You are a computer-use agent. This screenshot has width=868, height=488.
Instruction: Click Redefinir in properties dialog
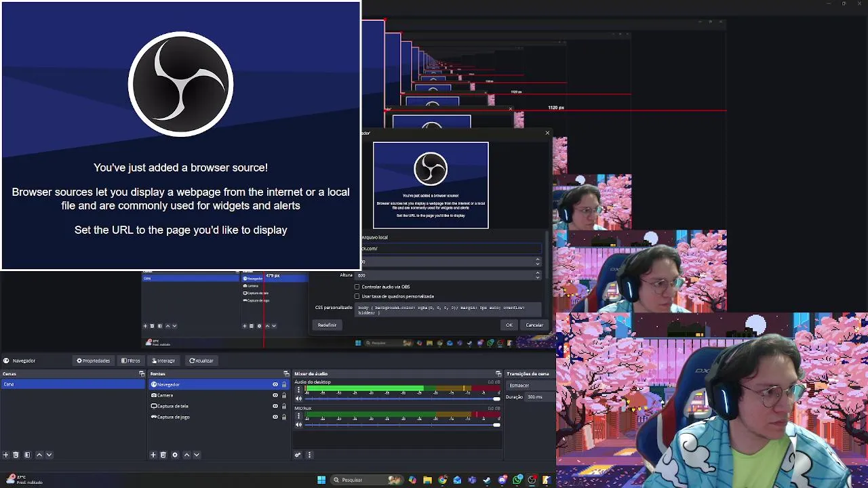(x=327, y=325)
